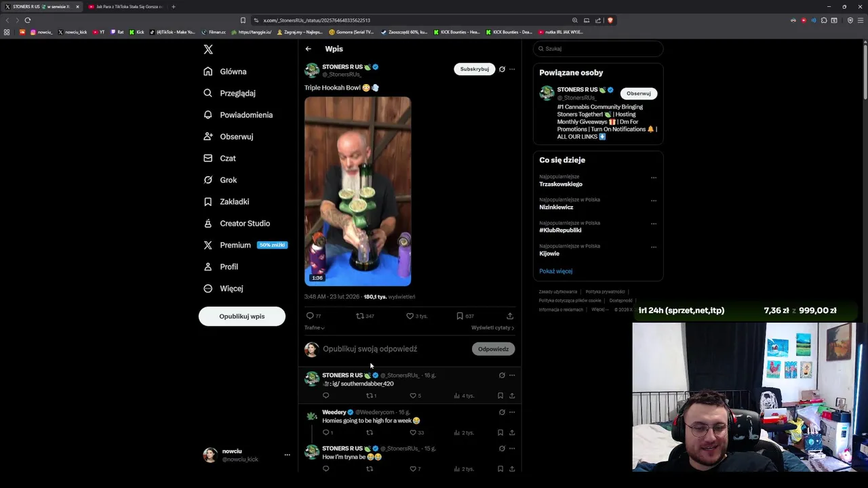This screenshot has height=488, width=868.
Task: Bookmark the southerndabber420 reply
Action: click(500, 396)
